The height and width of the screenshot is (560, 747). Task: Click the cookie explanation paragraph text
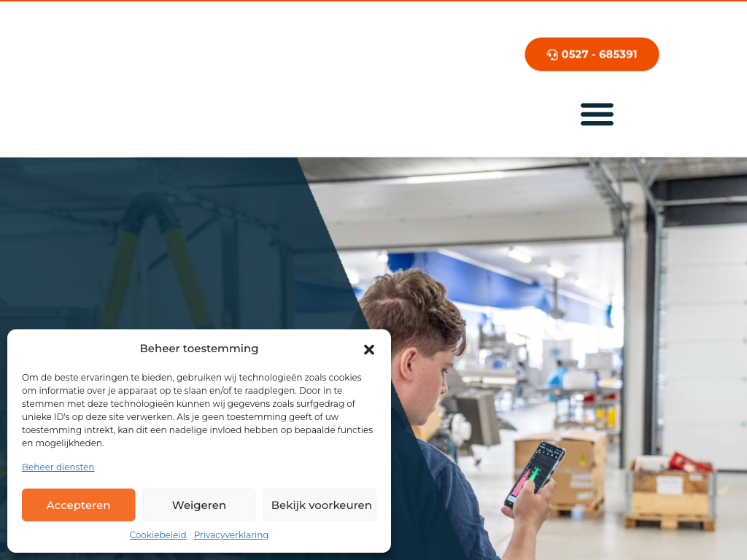tap(197, 410)
